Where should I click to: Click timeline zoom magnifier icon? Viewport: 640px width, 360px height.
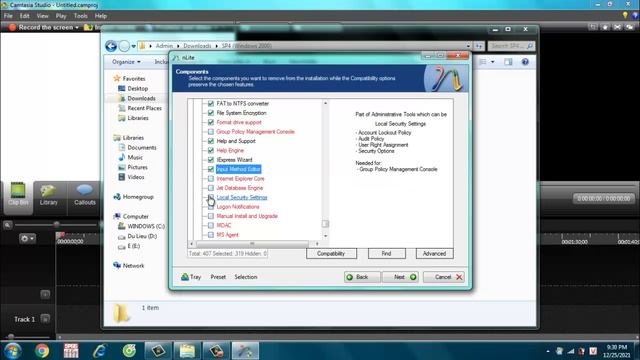coord(8,225)
